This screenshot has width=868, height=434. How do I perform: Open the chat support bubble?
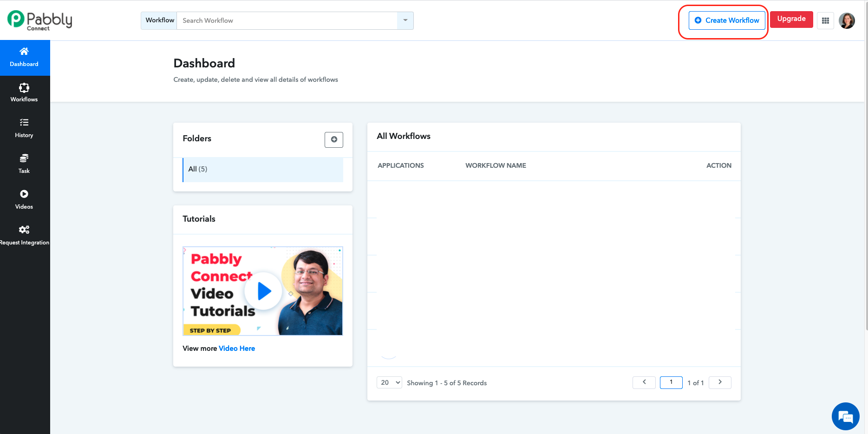(x=845, y=416)
